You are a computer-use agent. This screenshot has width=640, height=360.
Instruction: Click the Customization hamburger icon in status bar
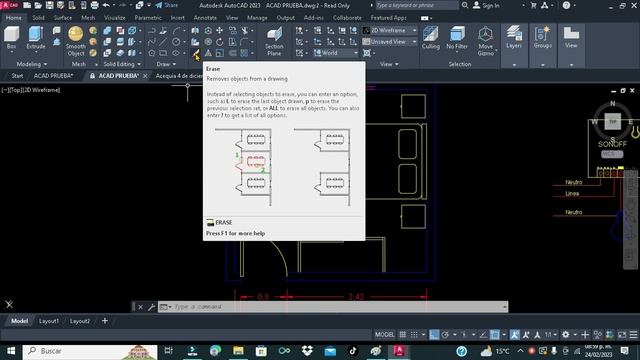tap(633, 335)
